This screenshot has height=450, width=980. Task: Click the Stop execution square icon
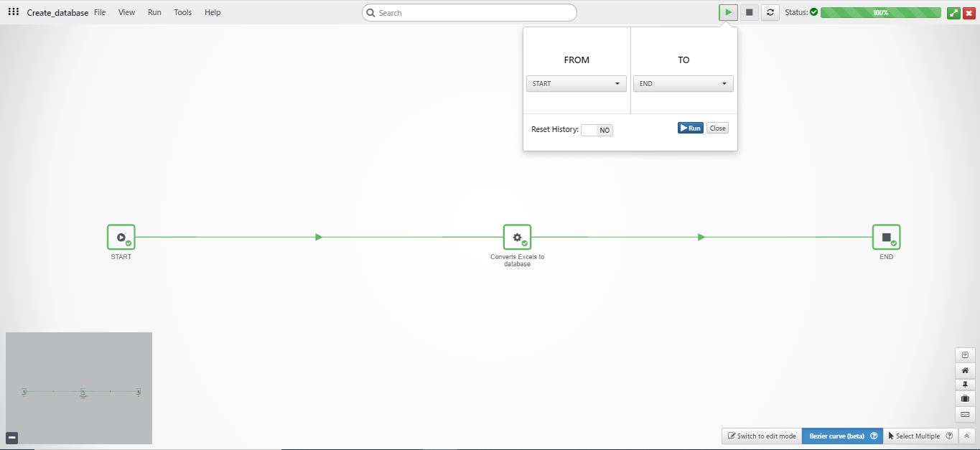click(x=748, y=12)
